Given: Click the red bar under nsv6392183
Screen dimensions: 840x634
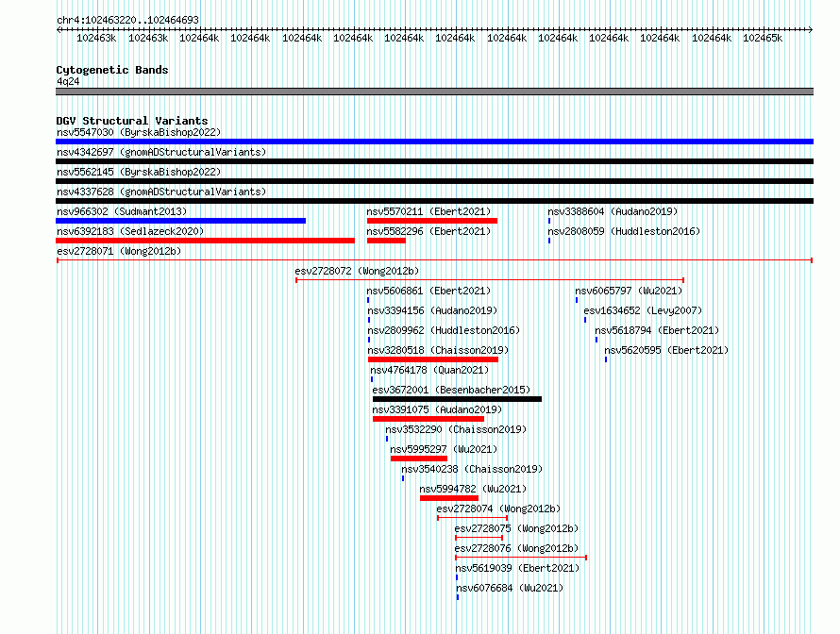Looking at the screenshot, I should tap(205, 241).
